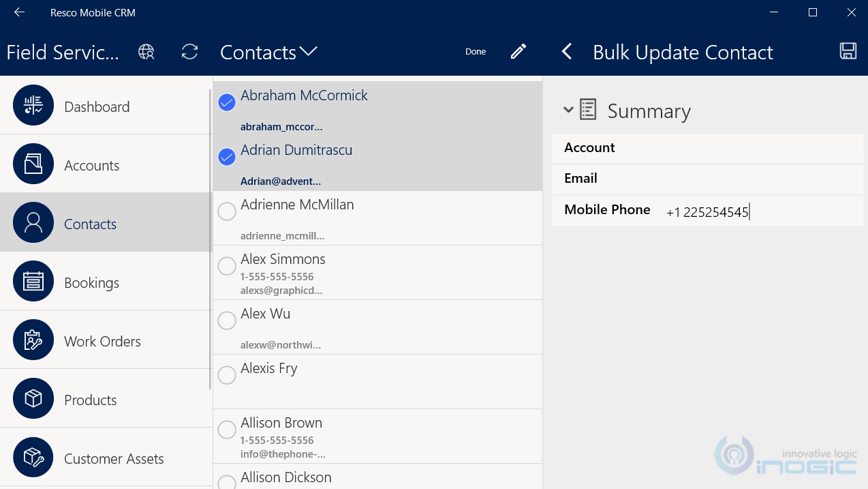Select Alex Simmons checkbox circle
Viewport: 868px width, 489px height.
(227, 266)
